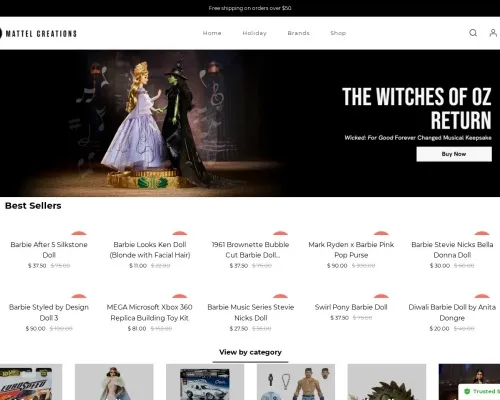Open MEGA Microsoft Xbox 360 Replica kit
Screen dimensions: 500x400
[150, 312]
